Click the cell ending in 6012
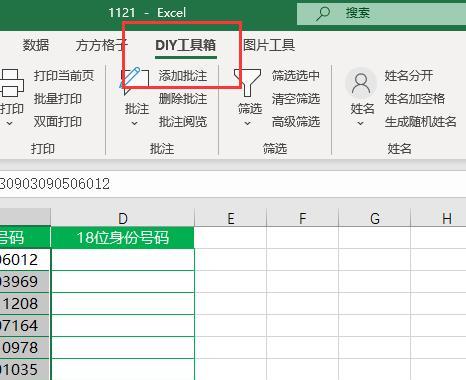 tap(25, 260)
